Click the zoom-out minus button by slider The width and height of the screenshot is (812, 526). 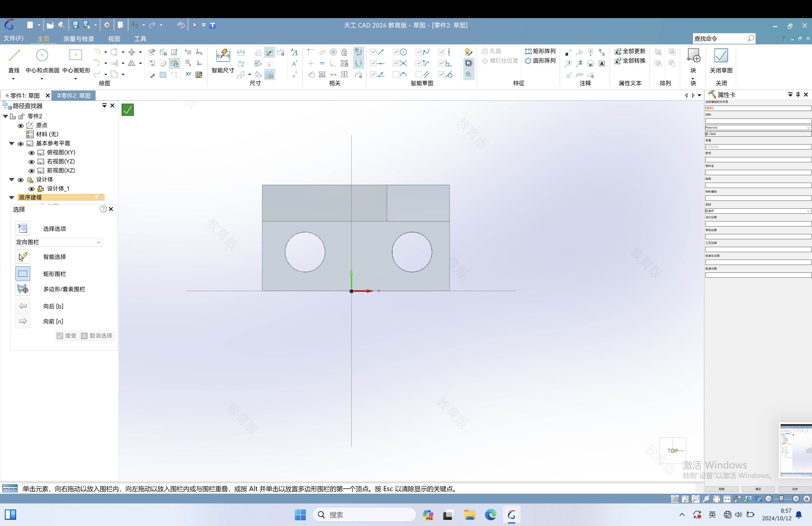(x=769, y=499)
